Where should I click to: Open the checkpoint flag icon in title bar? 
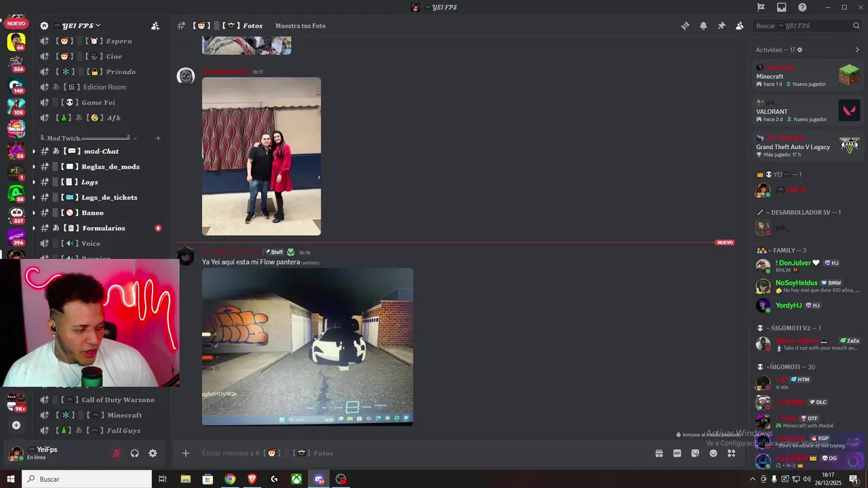click(x=761, y=7)
